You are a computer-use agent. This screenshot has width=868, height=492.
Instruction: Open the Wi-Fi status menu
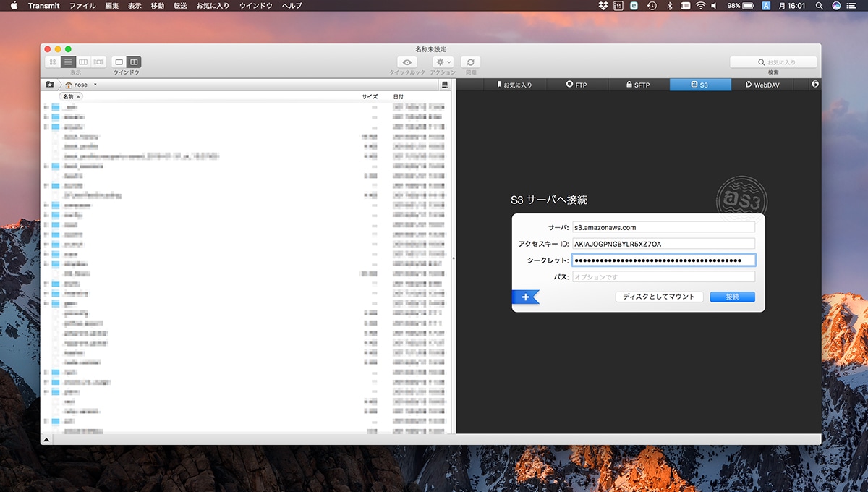[700, 6]
